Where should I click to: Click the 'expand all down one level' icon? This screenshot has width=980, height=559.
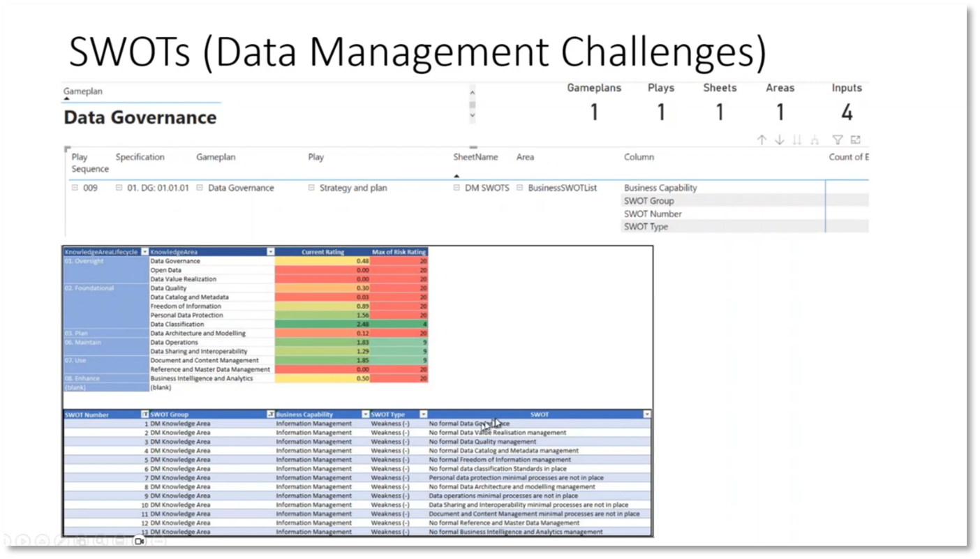[x=814, y=140]
